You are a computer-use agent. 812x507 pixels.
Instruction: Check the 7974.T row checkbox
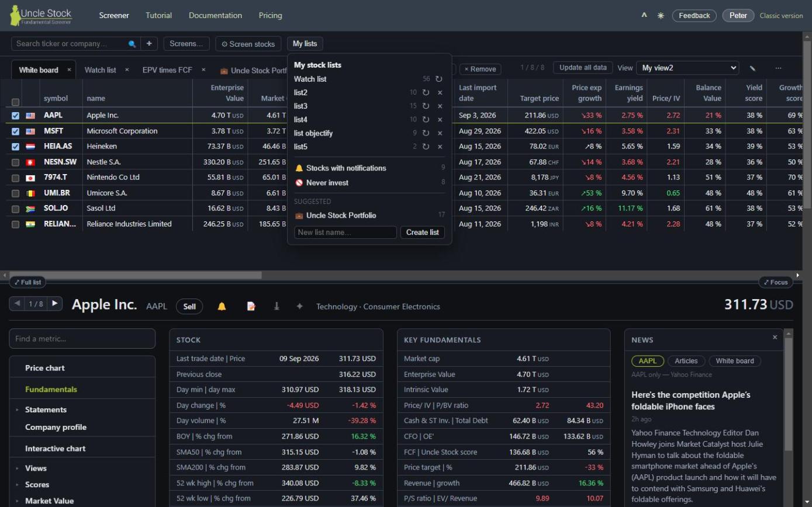click(x=15, y=178)
